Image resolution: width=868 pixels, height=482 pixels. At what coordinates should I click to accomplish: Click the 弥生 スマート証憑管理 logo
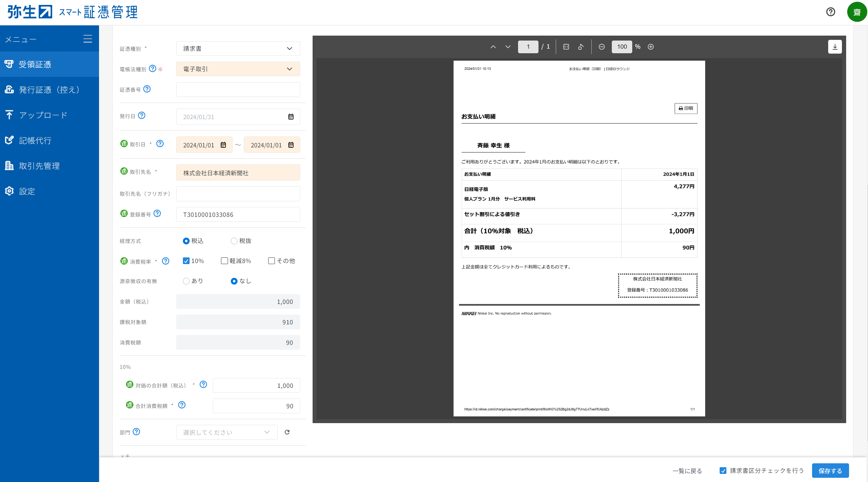coord(72,12)
